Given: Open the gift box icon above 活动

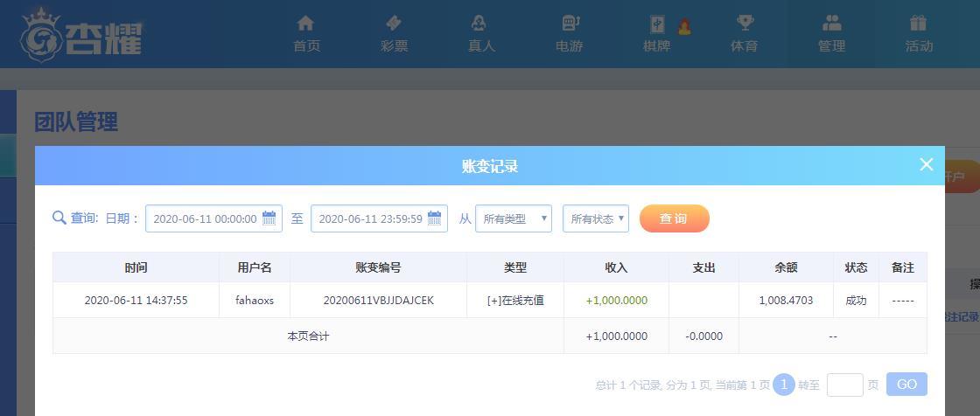Looking at the screenshot, I should (918, 24).
